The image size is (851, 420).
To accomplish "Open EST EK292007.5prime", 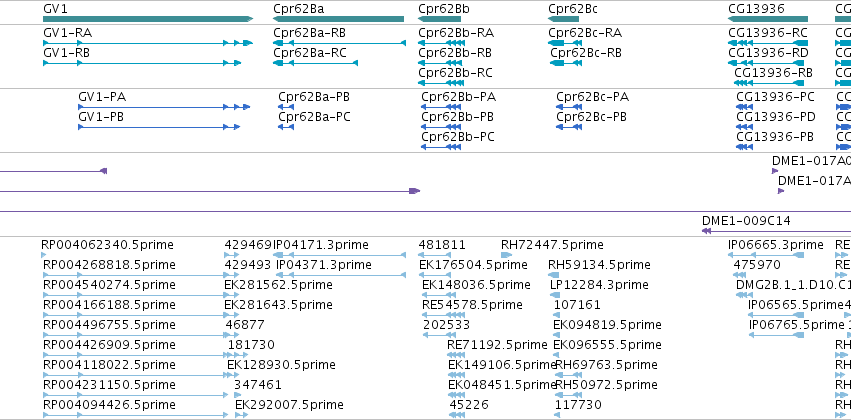I will pyautogui.click(x=289, y=405).
